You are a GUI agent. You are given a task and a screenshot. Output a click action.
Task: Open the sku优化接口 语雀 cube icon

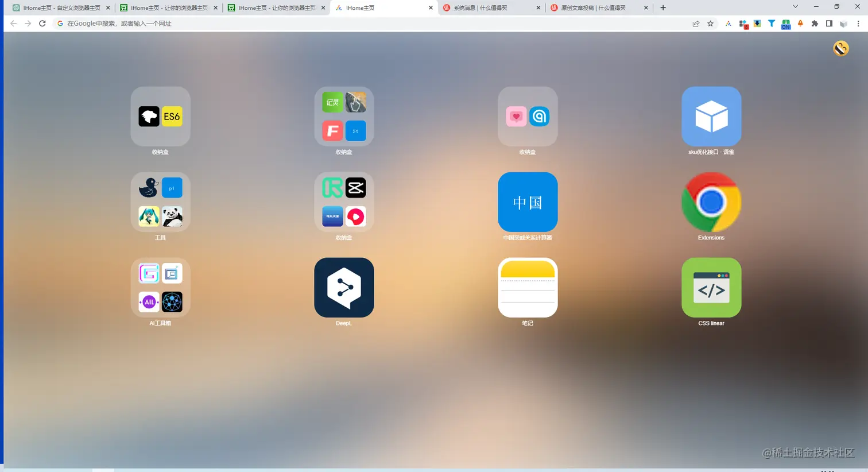[x=711, y=117]
